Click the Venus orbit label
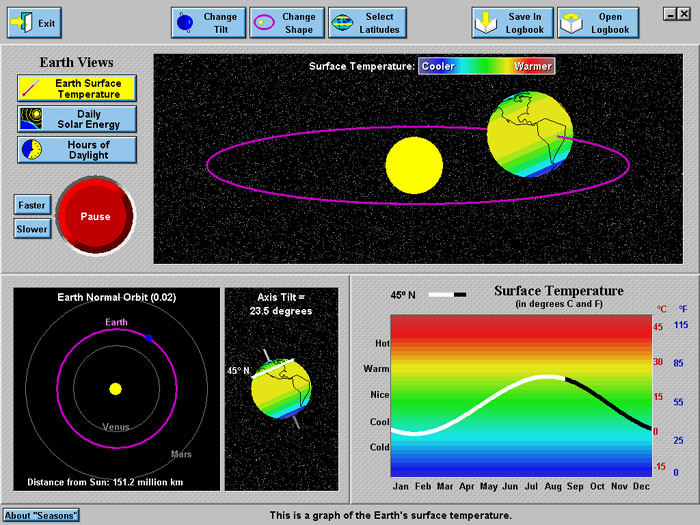The width and height of the screenshot is (700, 525). tap(116, 427)
